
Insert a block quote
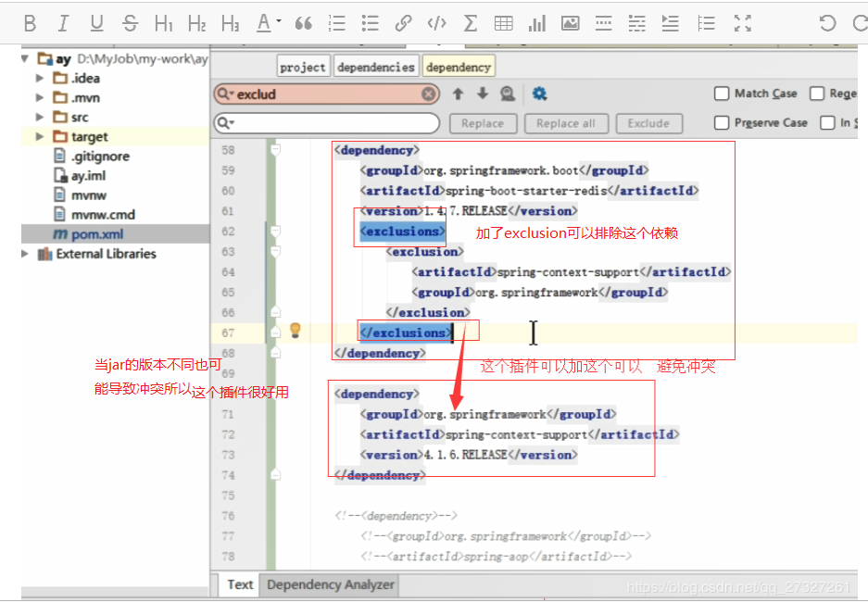(303, 23)
